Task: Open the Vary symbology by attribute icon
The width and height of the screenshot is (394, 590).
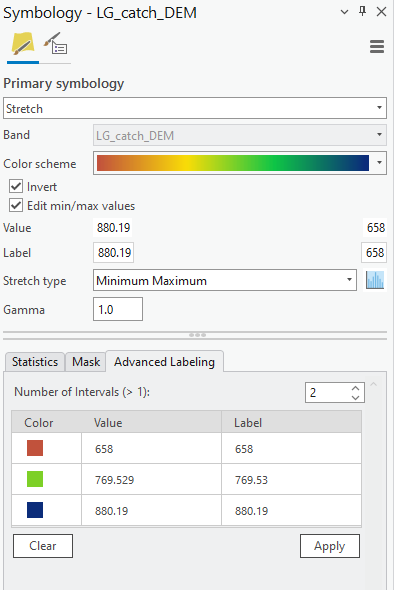Action: [55, 44]
